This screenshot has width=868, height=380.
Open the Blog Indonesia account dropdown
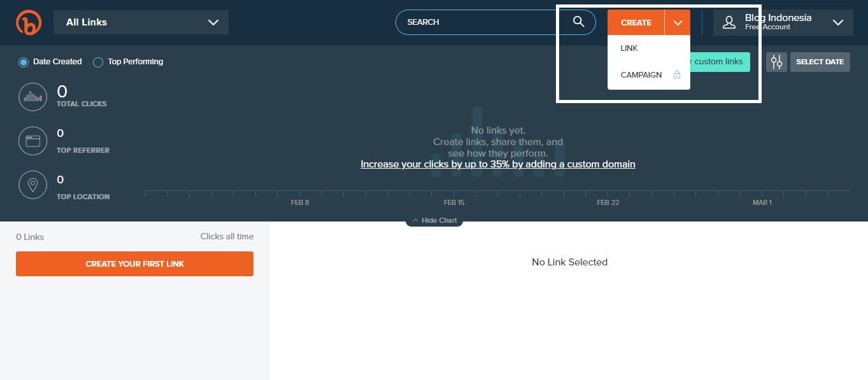[837, 22]
